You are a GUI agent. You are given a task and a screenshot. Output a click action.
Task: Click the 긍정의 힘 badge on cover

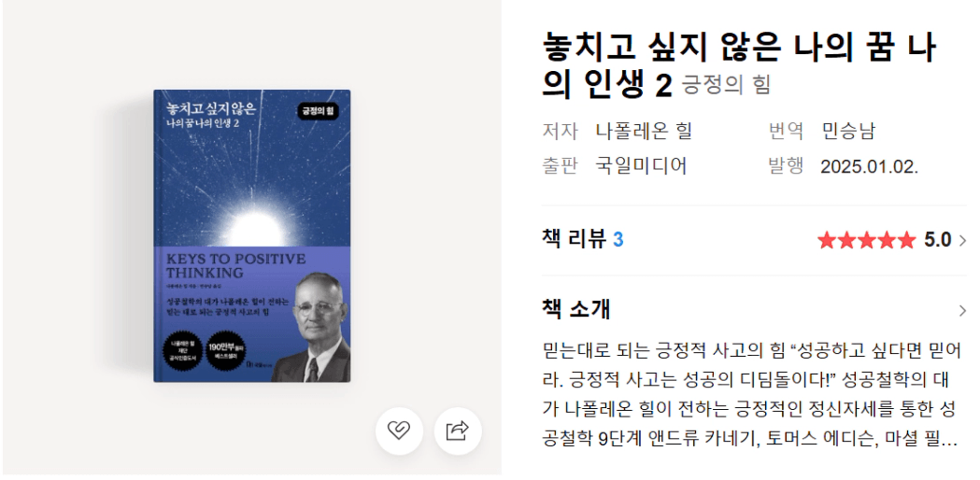tap(319, 110)
